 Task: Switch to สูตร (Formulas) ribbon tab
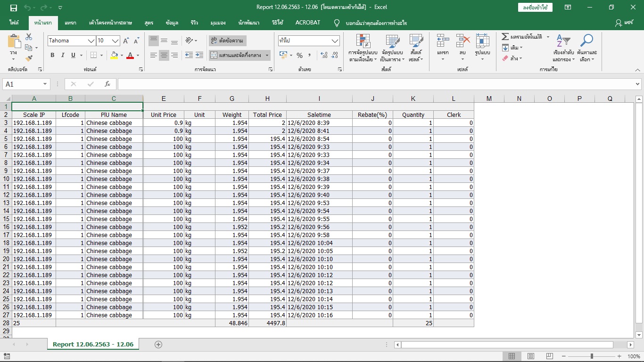[x=149, y=23]
